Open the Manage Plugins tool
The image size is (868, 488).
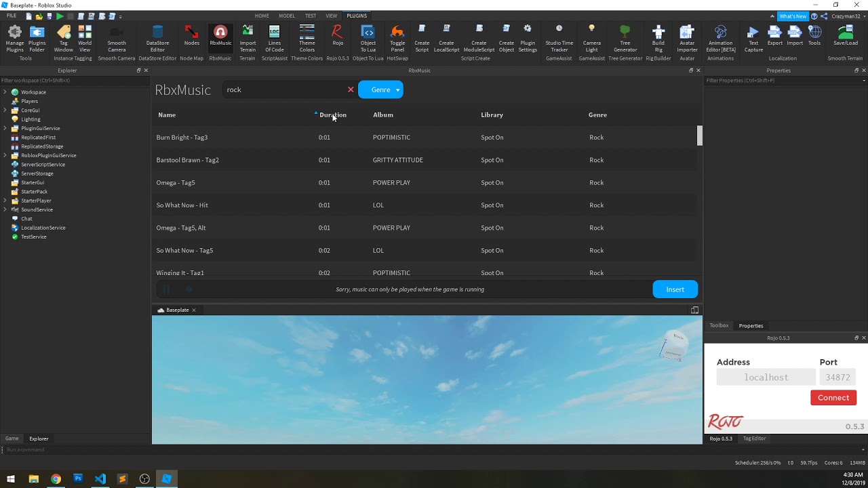point(14,39)
